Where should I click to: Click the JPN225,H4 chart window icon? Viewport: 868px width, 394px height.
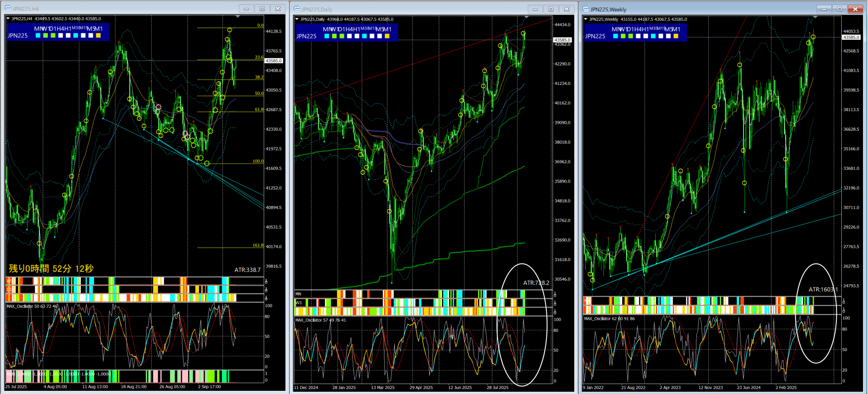tap(8, 9)
